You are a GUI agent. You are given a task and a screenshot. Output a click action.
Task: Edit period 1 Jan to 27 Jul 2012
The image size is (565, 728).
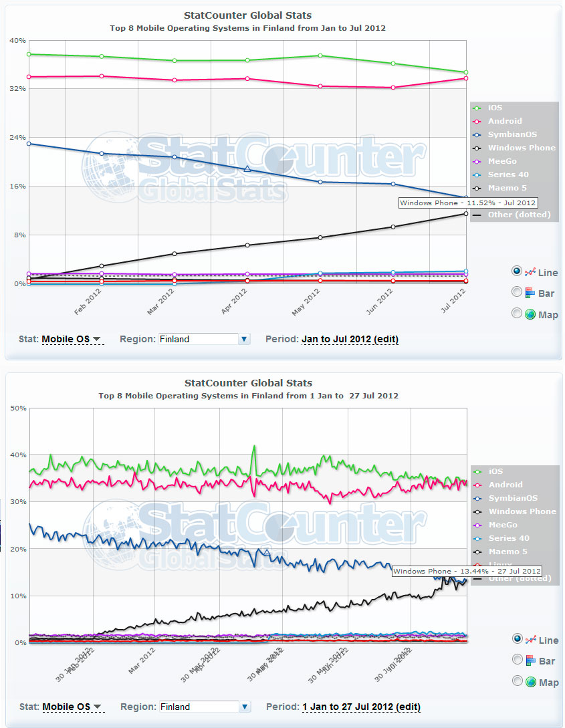(x=361, y=707)
